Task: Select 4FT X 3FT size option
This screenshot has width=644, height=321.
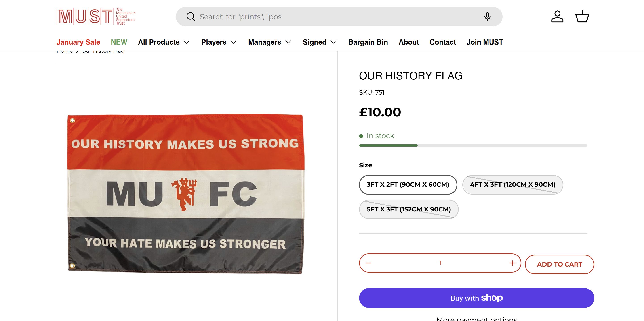Action: tap(513, 185)
